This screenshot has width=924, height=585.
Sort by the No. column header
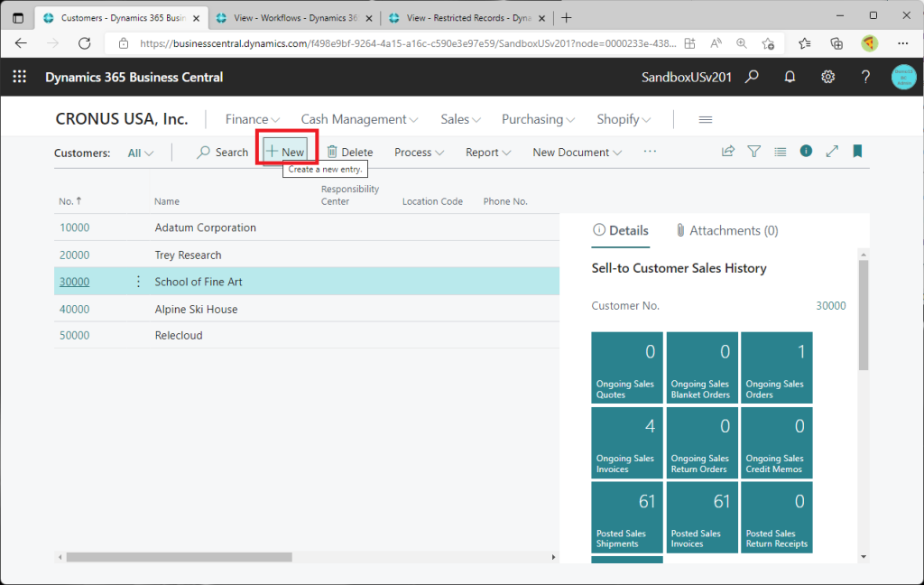tap(70, 201)
